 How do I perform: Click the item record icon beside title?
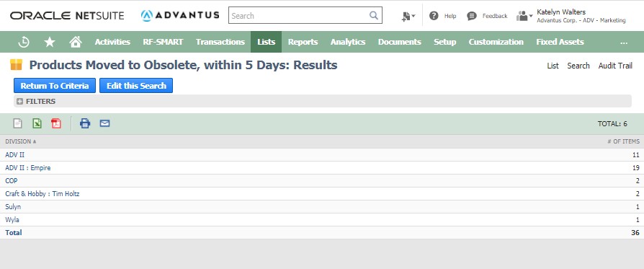[17, 65]
